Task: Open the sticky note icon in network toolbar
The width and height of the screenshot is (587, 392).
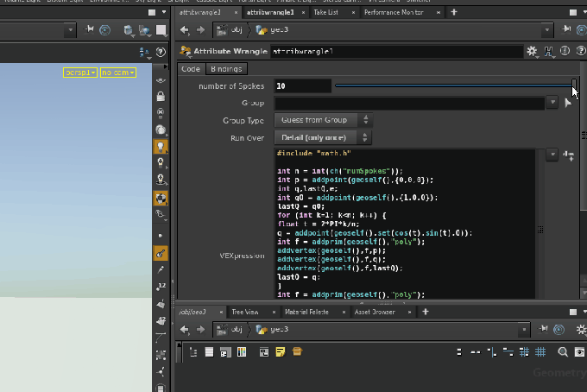Action: 281,351
